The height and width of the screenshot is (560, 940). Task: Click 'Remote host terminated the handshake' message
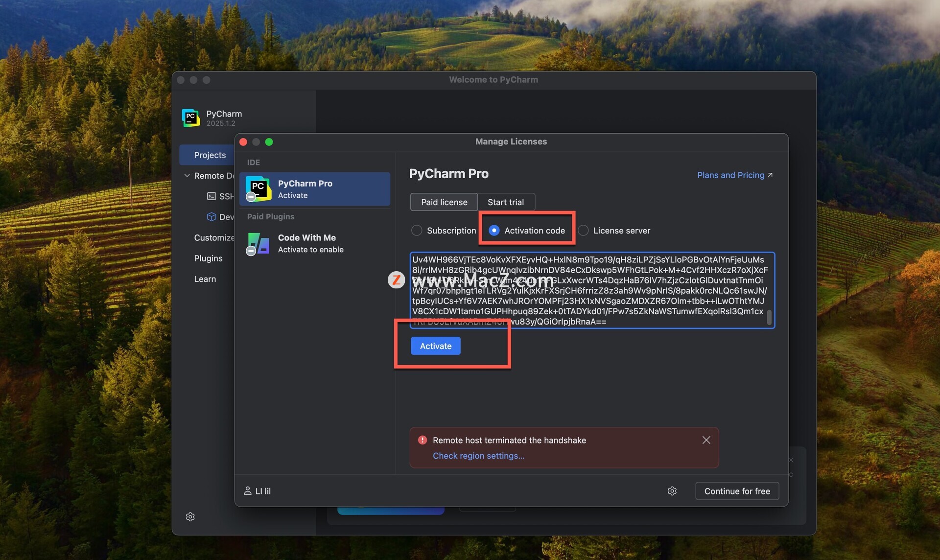click(x=509, y=440)
